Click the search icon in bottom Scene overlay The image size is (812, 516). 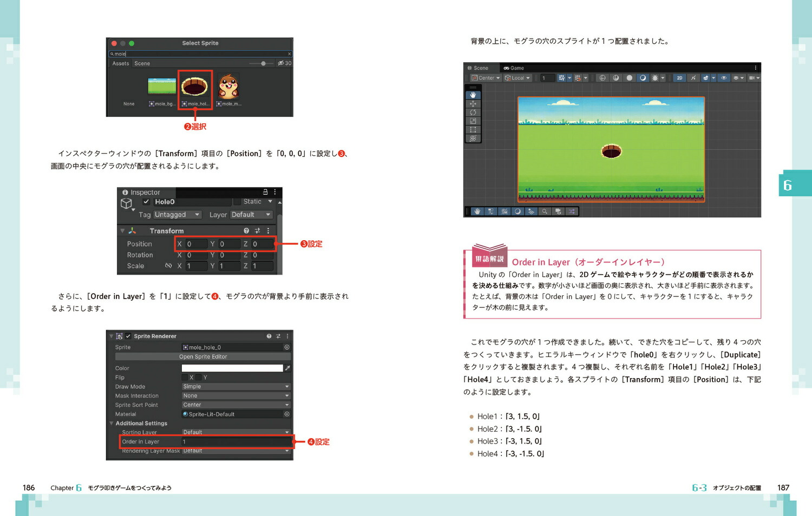[x=545, y=211]
